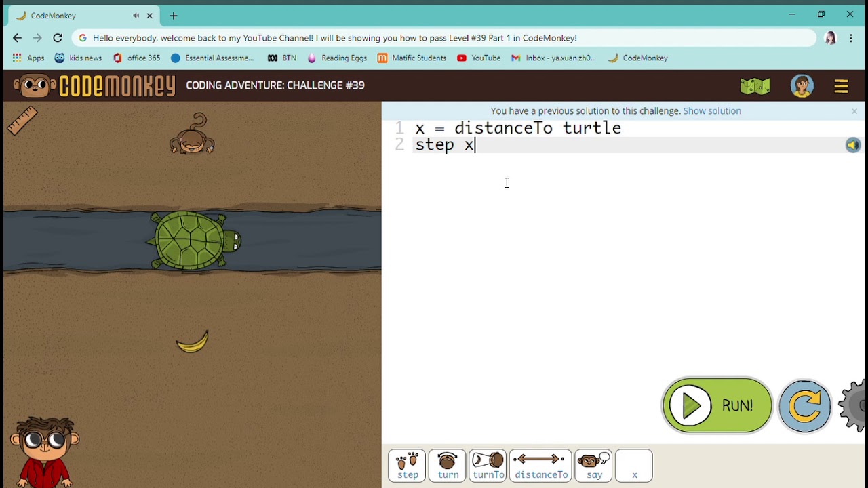Insert the turn command block
The width and height of the screenshot is (868, 488).
point(448,466)
